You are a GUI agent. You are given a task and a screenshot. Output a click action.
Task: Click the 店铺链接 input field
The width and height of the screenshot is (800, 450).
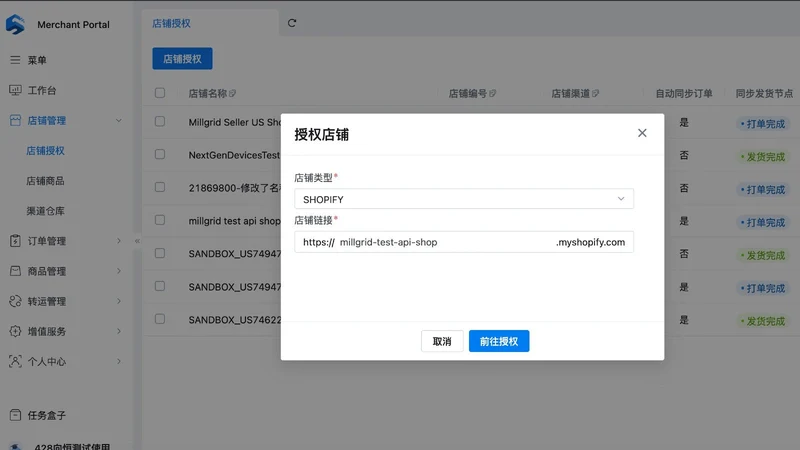tap(464, 242)
